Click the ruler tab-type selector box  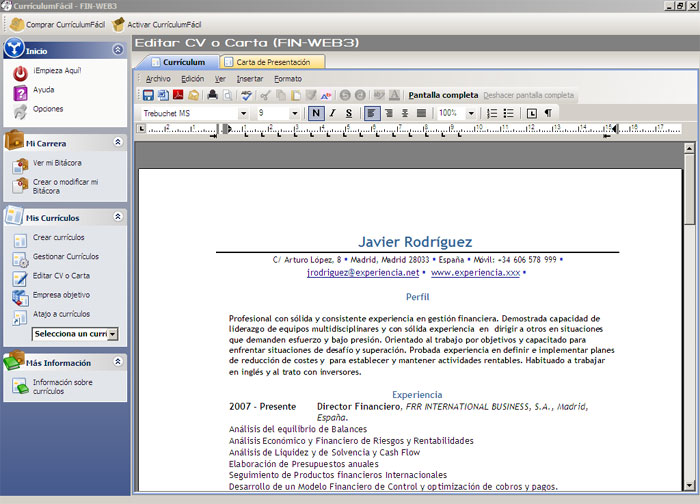pos(142,129)
